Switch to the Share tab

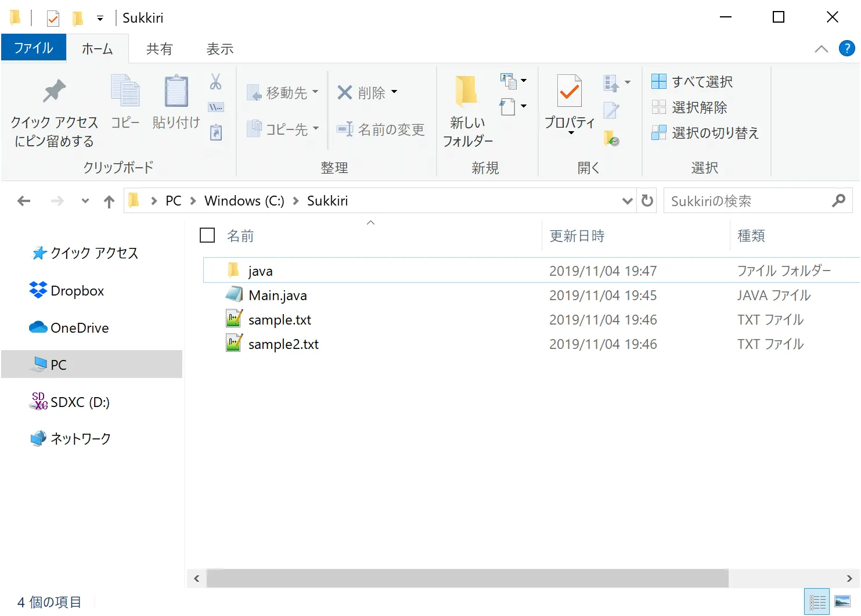tap(159, 49)
